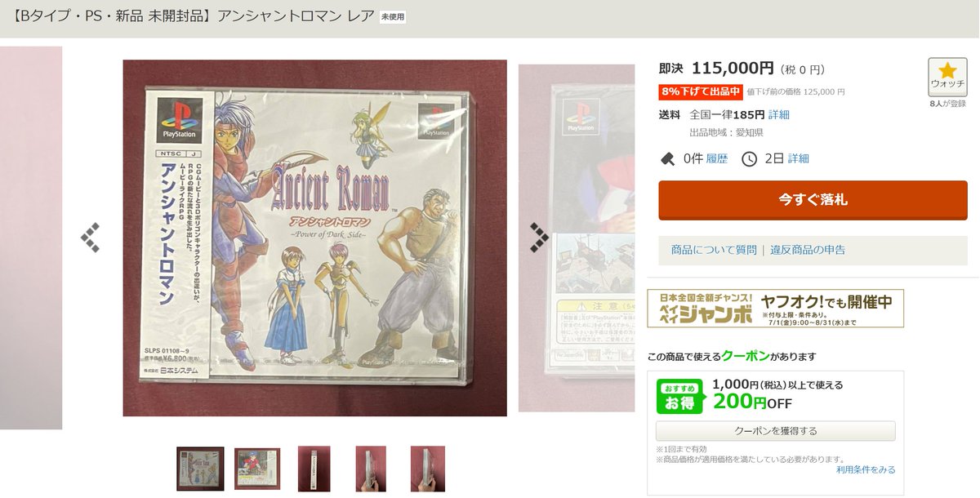Select the second back-cover thumbnail
980x498 pixels.
tap(257, 469)
